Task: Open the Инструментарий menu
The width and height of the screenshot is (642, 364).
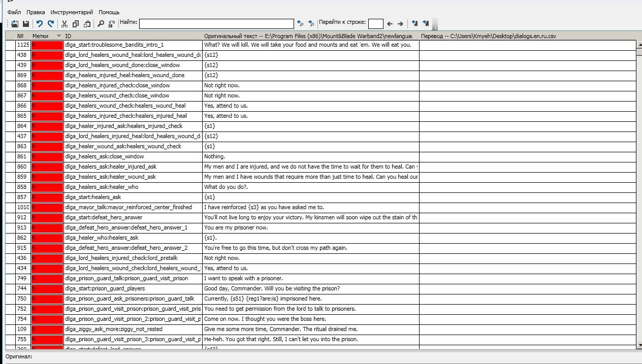Action: [x=72, y=12]
